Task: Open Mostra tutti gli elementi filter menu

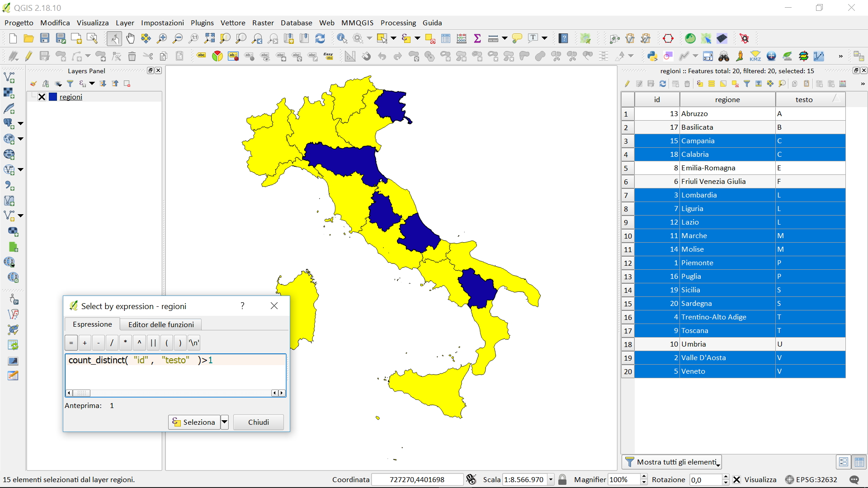Action: pyautogui.click(x=672, y=462)
